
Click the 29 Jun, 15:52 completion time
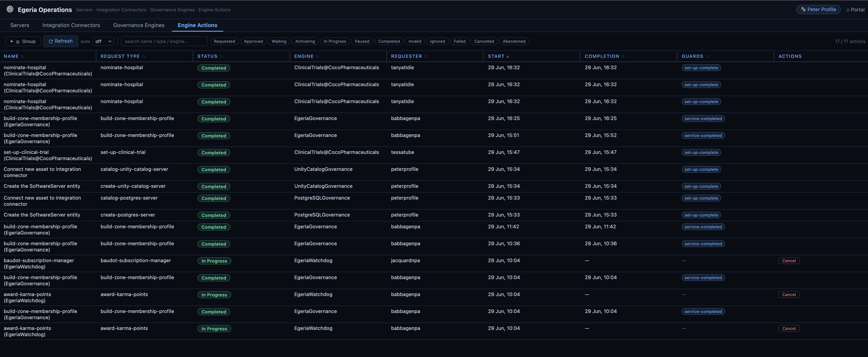(600, 135)
